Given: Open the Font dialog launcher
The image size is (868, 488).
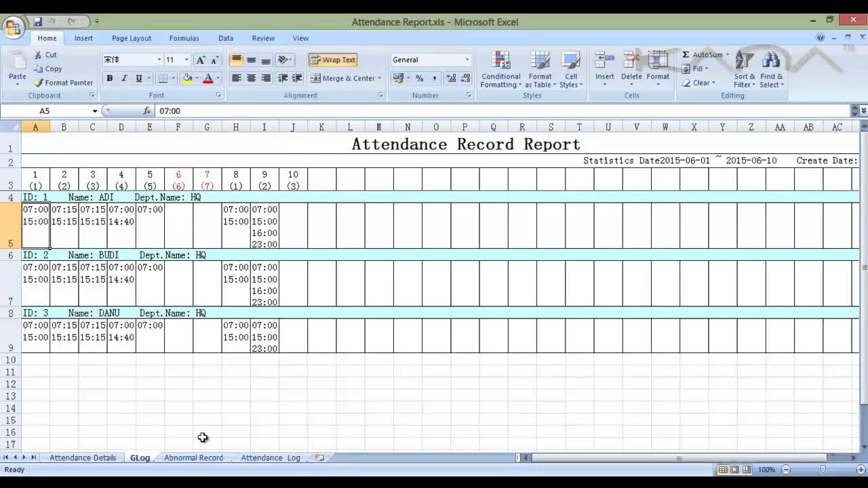Looking at the screenshot, I should [x=218, y=96].
